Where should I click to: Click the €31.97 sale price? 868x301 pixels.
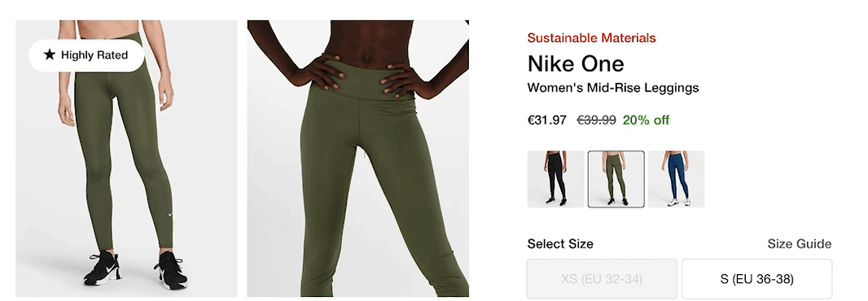547,120
